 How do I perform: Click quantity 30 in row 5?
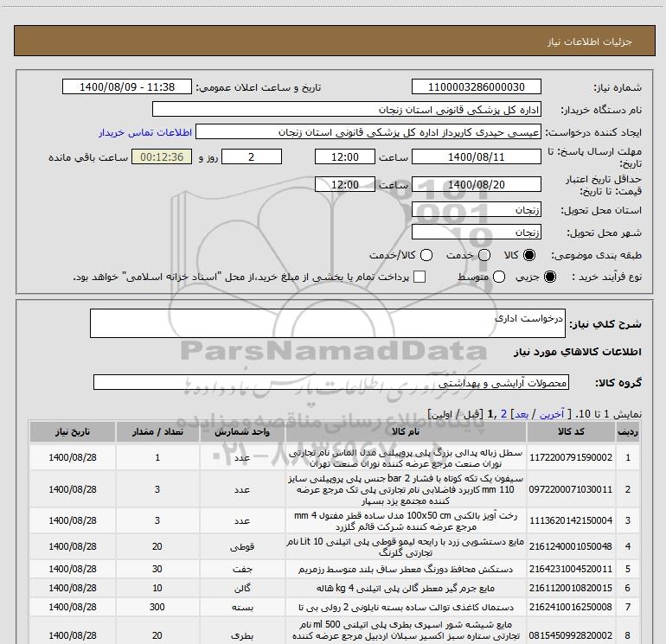[x=157, y=569]
